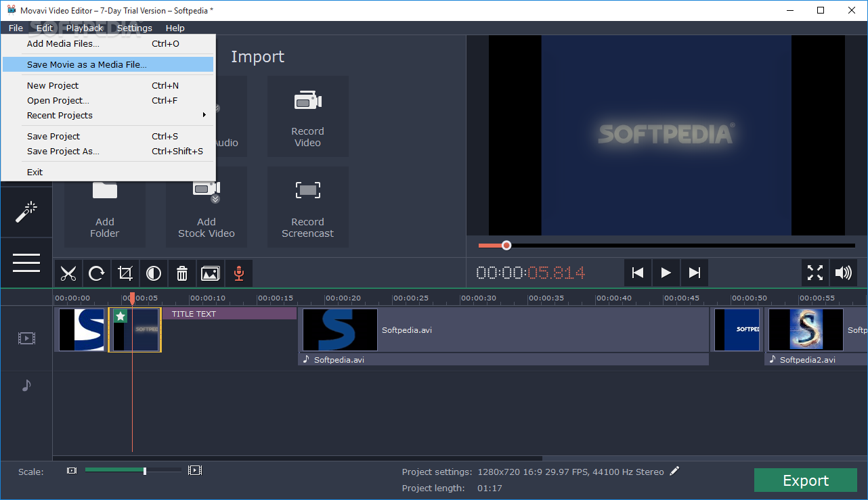Select Exit from File menu

(108, 173)
